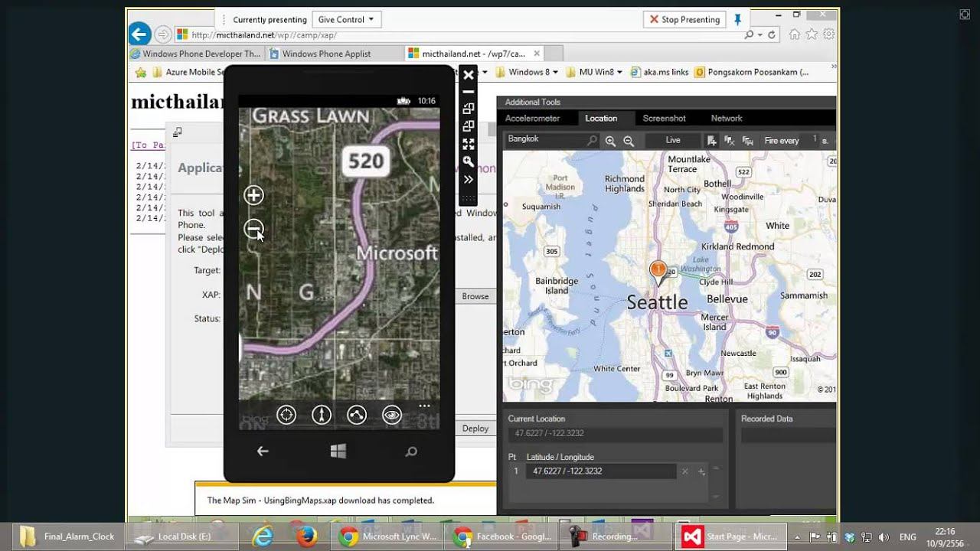Screen dimensions: 980x551
Task: Rotate the emulator left using toolbar icon
Action: point(469,109)
